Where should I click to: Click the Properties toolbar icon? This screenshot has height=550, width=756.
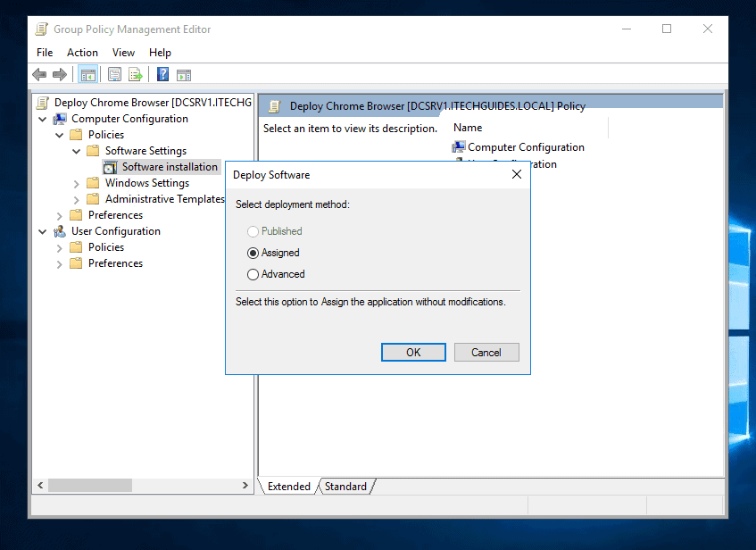[115, 75]
